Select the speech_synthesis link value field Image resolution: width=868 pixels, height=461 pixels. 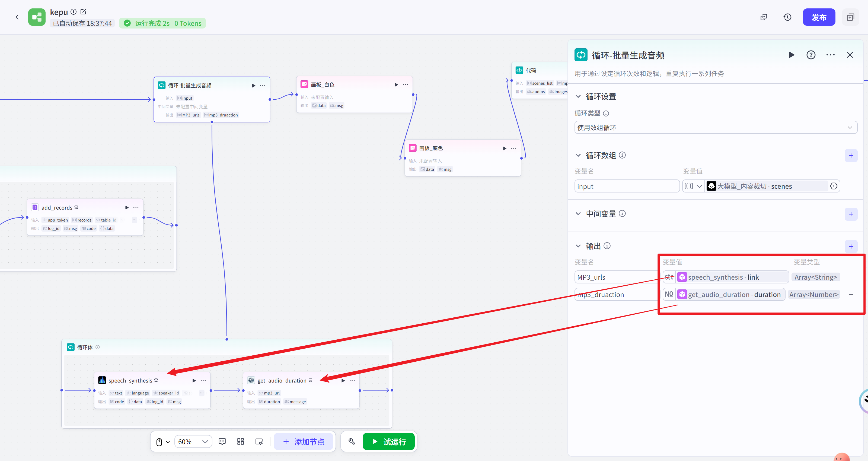click(x=726, y=277)
